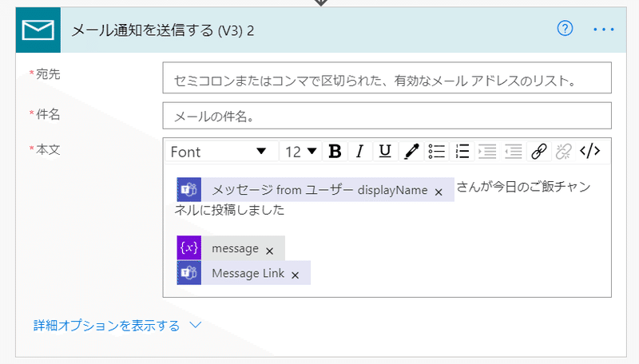The image size is (639, 364).
Task: Click the variable icon on message token
Action: (189, 247)
